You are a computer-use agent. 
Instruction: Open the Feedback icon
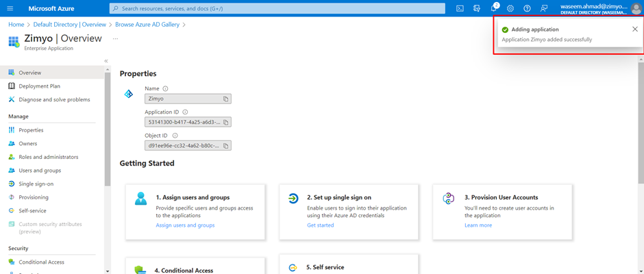(x=544, y=8)
